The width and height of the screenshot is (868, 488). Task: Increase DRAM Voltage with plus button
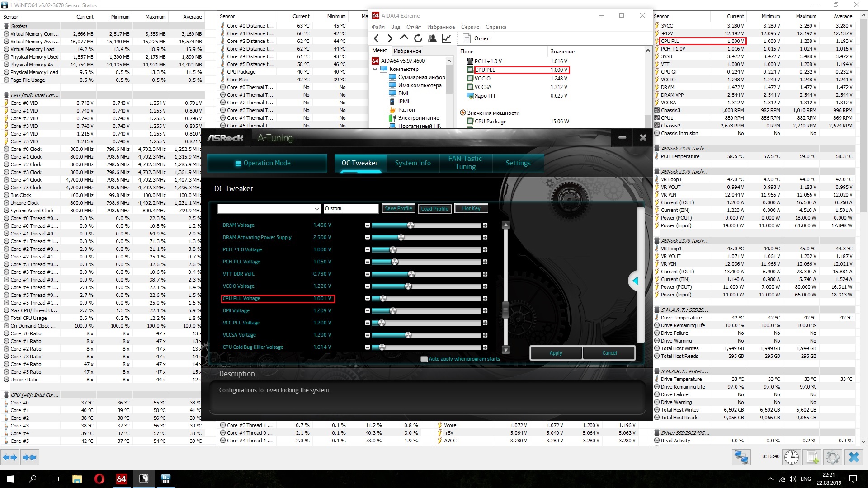click(485, 225)
